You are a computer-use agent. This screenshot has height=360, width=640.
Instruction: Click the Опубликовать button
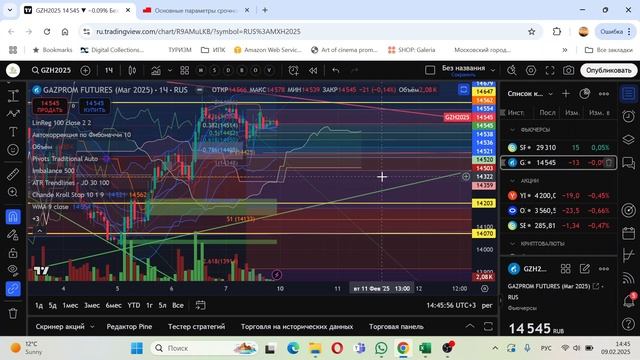[x=609, y=70]
